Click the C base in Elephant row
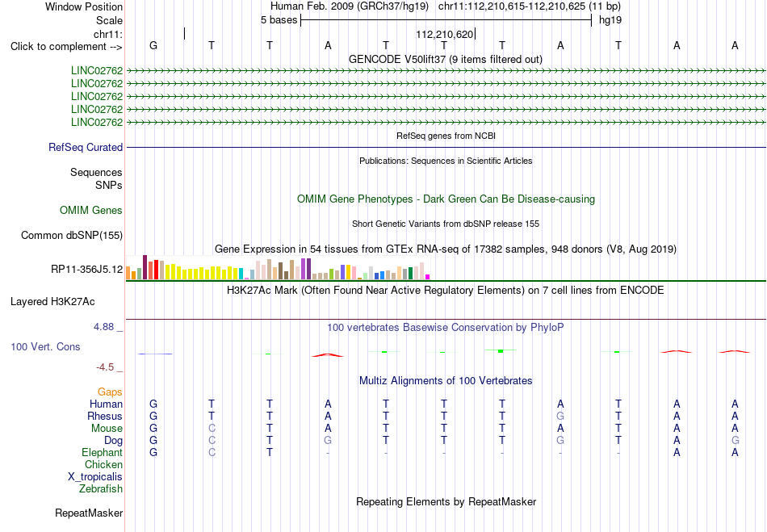The image size is (767, 532). [212, 452]
